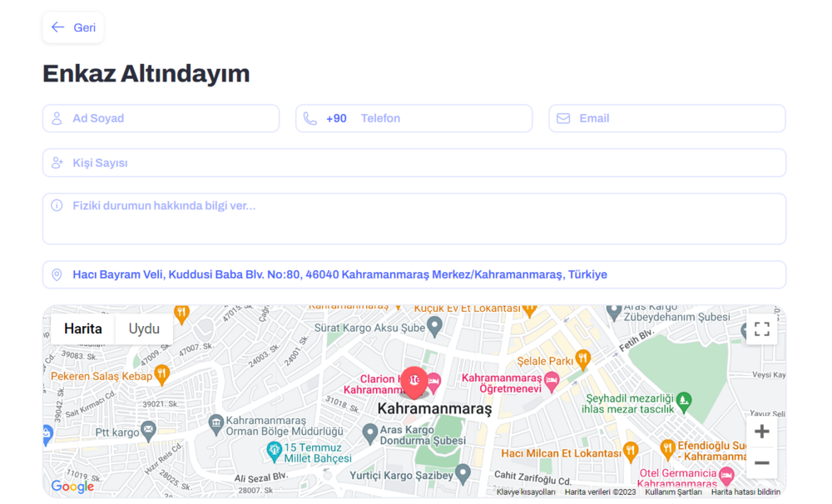Click 15 Temmuz Millet Bahçesi marker
The image size is (832, 504).
coord(274,451)
